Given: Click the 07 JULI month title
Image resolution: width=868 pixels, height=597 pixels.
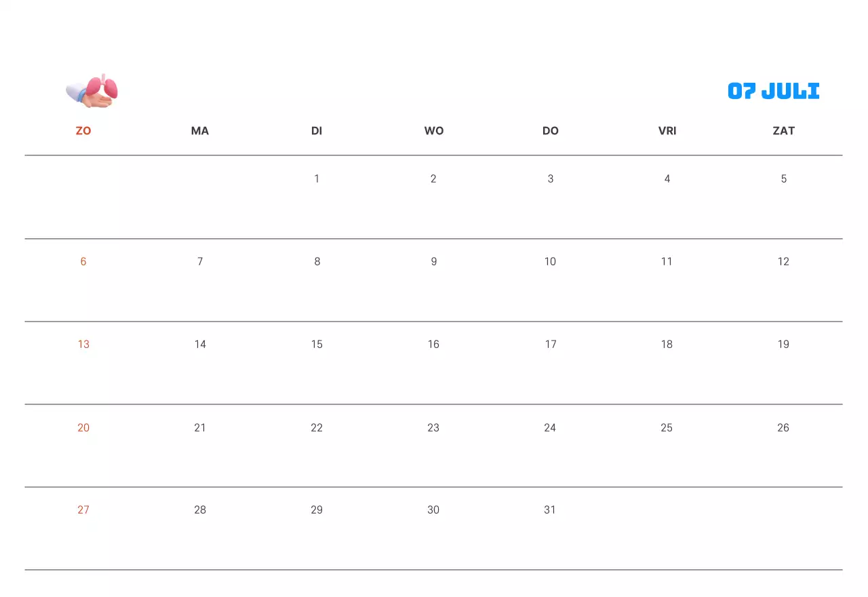Looking at the screenshot, I should click(773, 91).
